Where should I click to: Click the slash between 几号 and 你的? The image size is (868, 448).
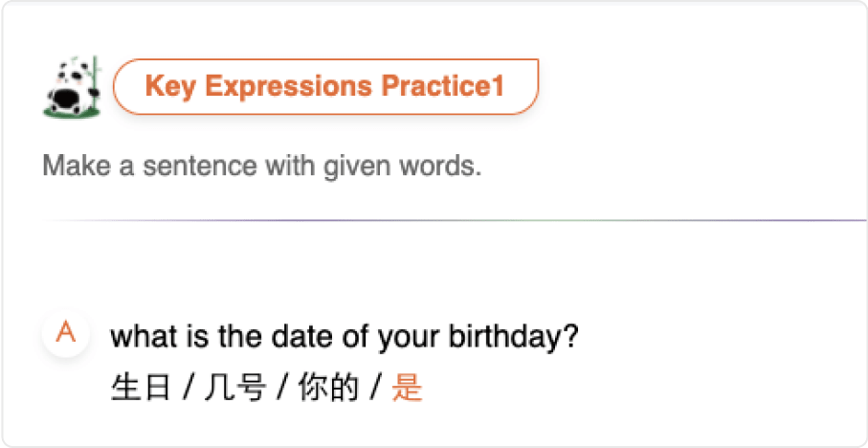282,389
